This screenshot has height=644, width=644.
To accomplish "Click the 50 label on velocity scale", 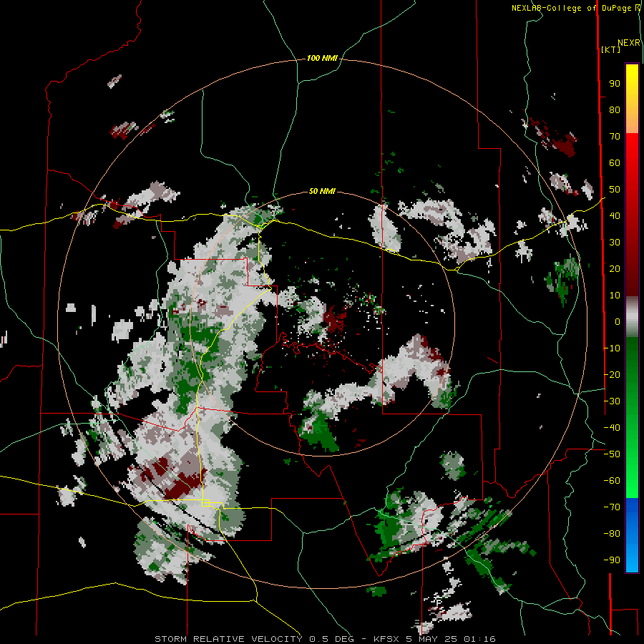I will coord(615,190).
